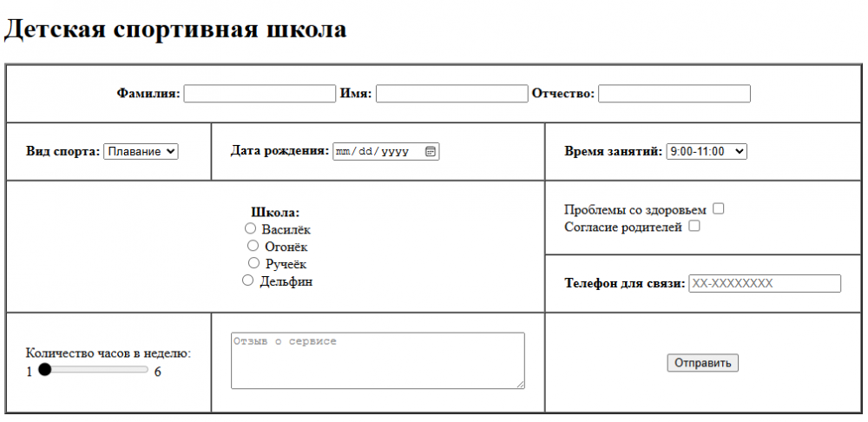This screenshot has width=868, height=422.
Task: Check the Согласие родителей box
Action: [x=694, y=226]
